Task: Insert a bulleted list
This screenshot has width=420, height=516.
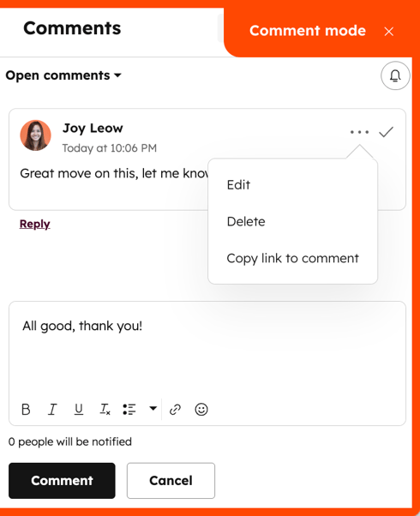Action: click(x=129, y=410)
